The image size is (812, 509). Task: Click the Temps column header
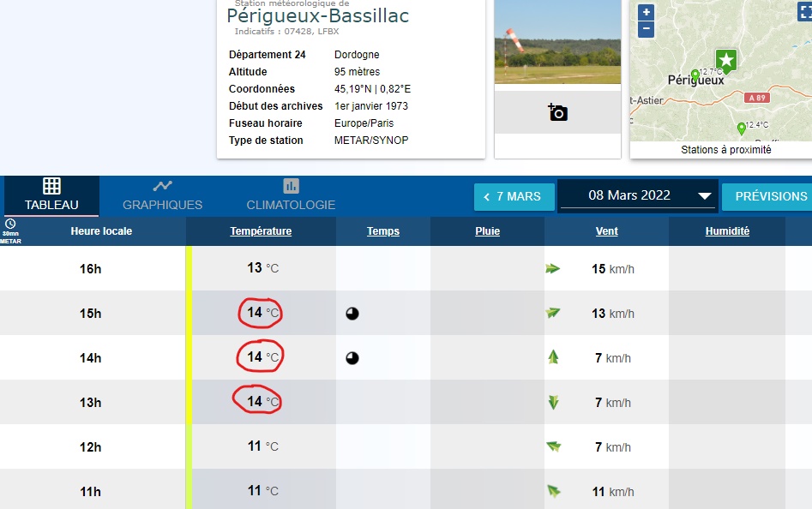(383, 231)
